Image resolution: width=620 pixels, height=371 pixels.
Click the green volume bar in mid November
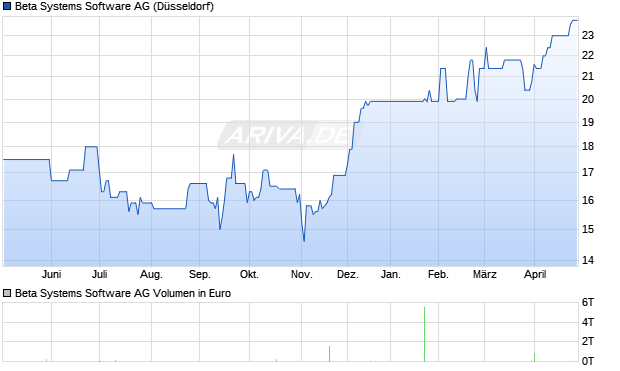point(329,354)
